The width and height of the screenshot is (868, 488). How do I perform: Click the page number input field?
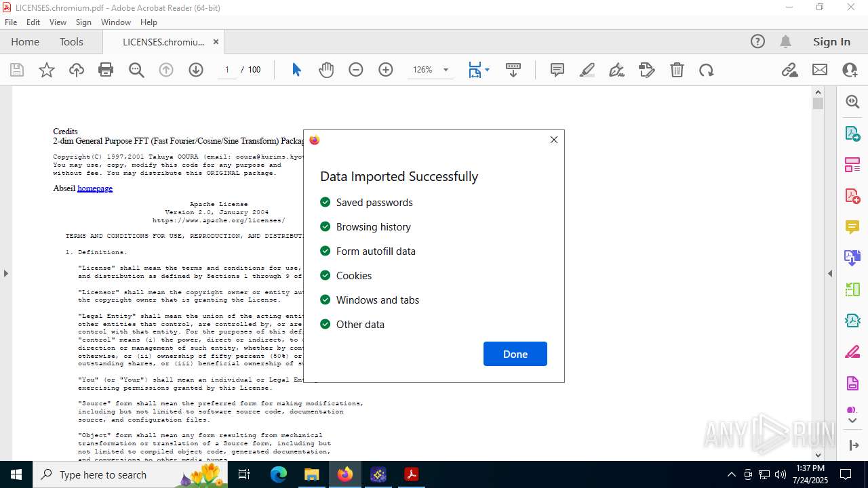click(x=227, y=70)
